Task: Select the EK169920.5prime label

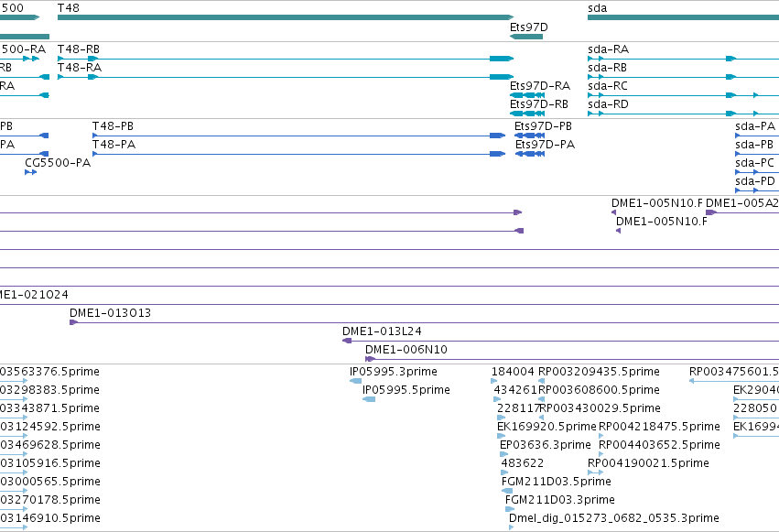Action: point(546,427)
